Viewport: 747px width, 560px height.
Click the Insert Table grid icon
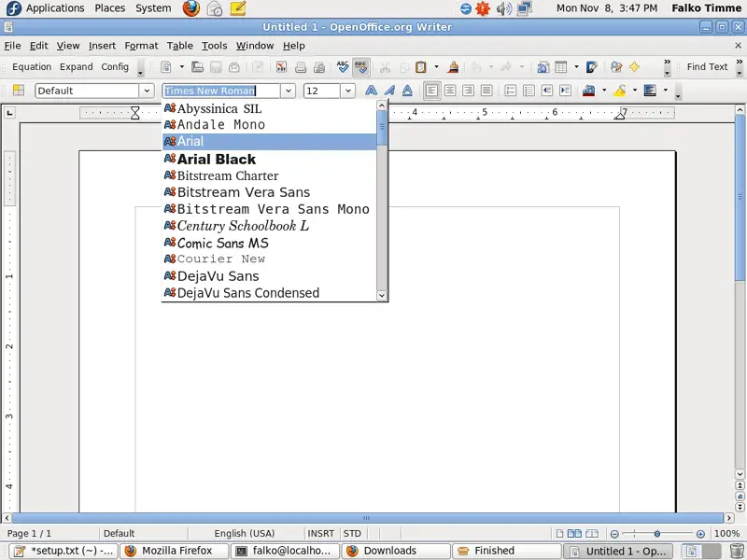561,67
